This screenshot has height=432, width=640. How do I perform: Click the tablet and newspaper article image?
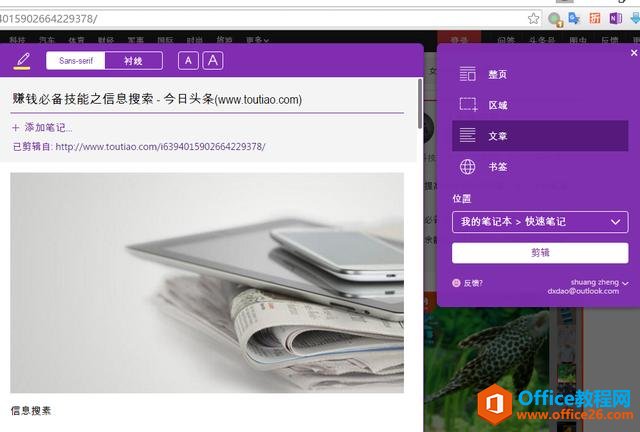(x=207, y=283)
